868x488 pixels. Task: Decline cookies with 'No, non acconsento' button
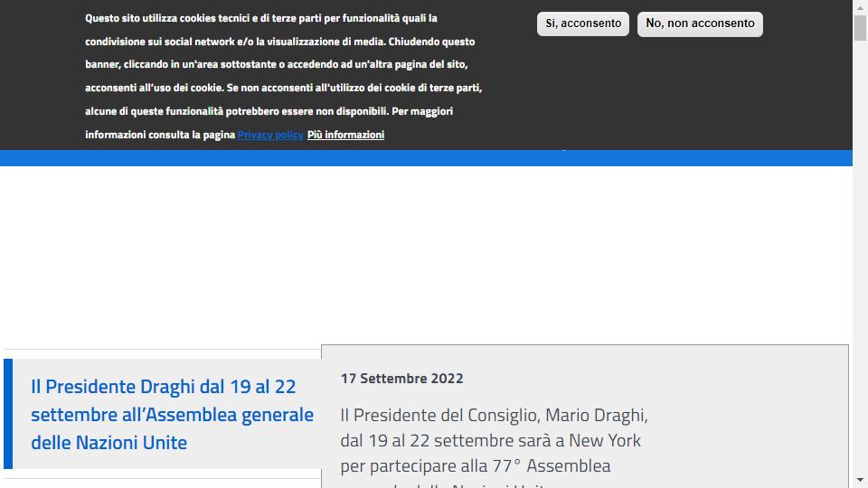point(700,23)
